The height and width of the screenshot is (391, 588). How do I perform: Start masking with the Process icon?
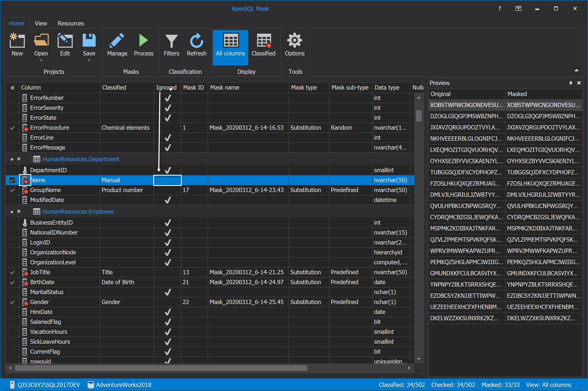[x=144, y=40]
